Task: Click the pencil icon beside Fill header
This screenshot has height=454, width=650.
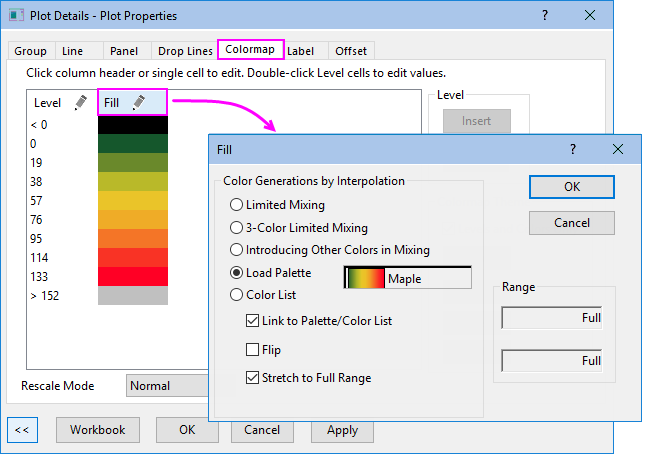Action: pos(139,102)
